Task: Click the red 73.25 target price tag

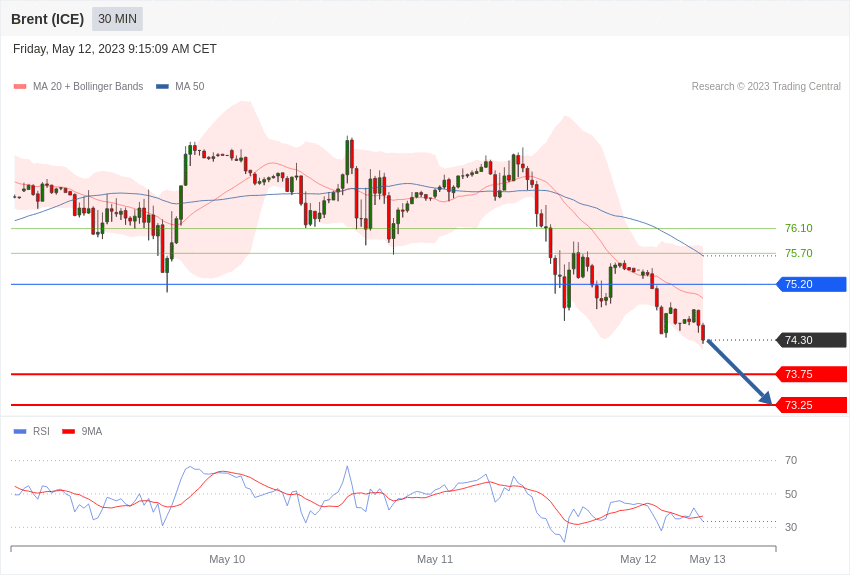Action: 811,405
